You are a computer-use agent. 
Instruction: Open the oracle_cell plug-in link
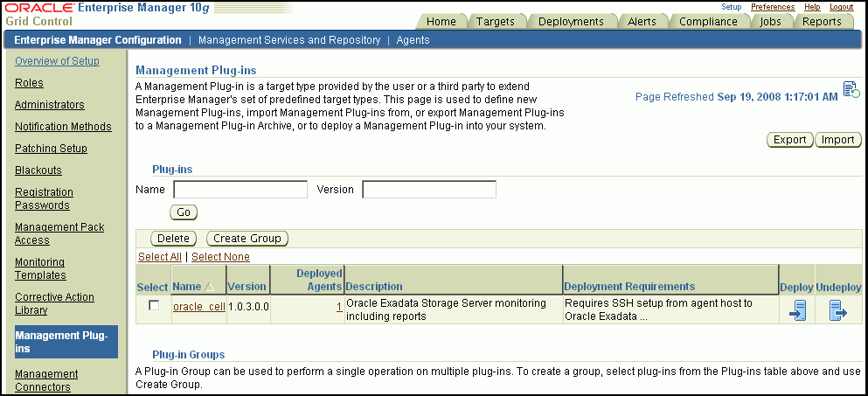(199, 306)
